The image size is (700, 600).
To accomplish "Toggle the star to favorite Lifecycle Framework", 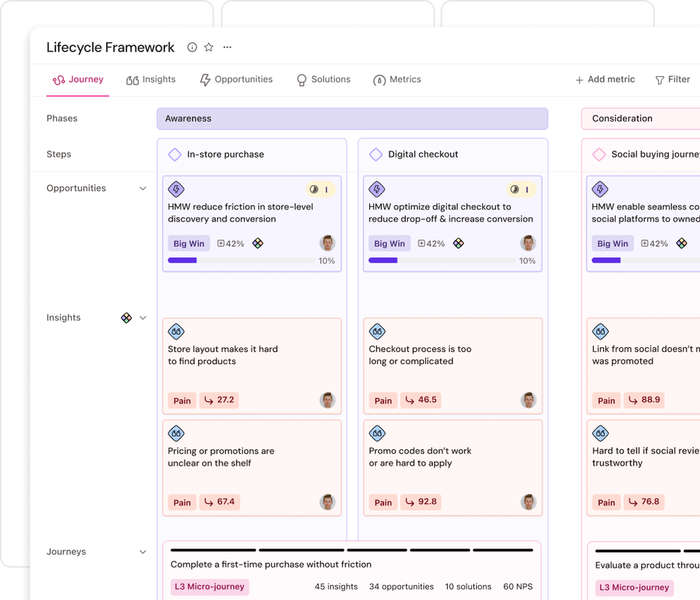I will click(x=209, y=47).
